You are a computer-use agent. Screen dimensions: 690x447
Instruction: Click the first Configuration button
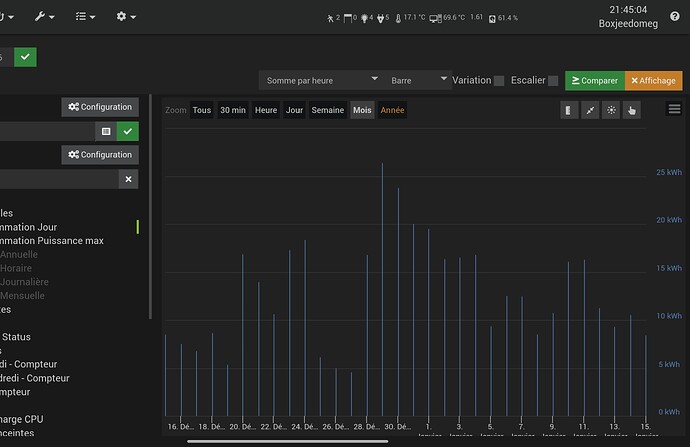click(100, 107)
